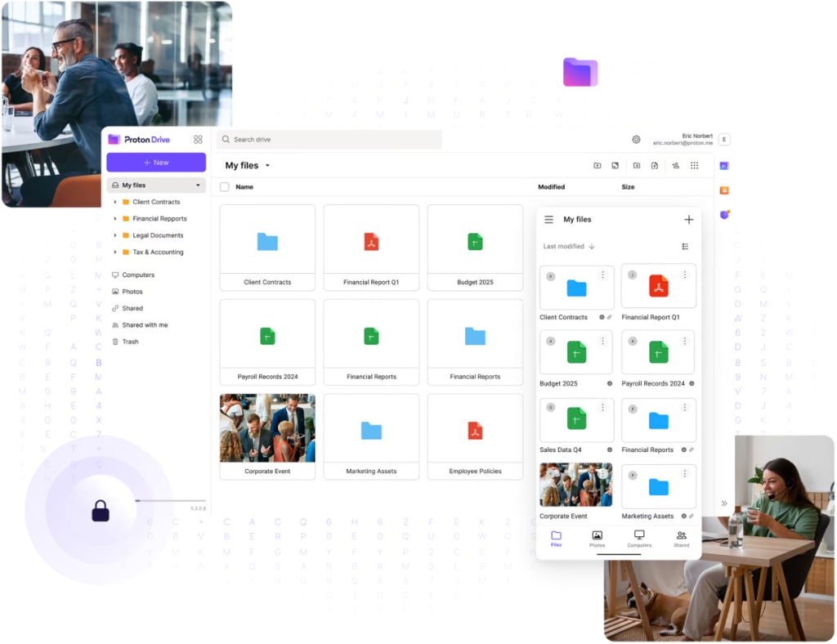The image size is (837, 644).
Task: Open the account menu avatar labeled E
Action: point(724,139)
